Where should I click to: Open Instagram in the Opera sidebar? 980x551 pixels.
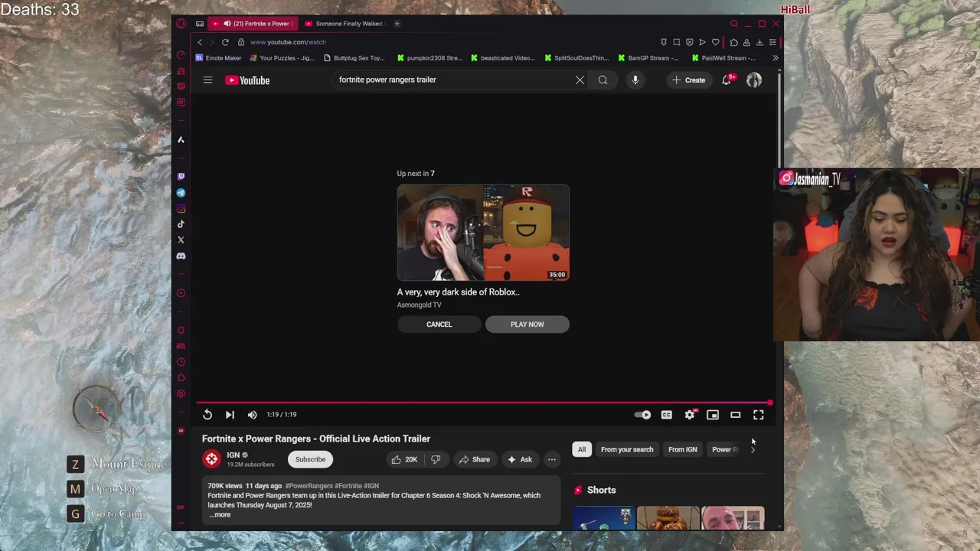pos(181,209)
